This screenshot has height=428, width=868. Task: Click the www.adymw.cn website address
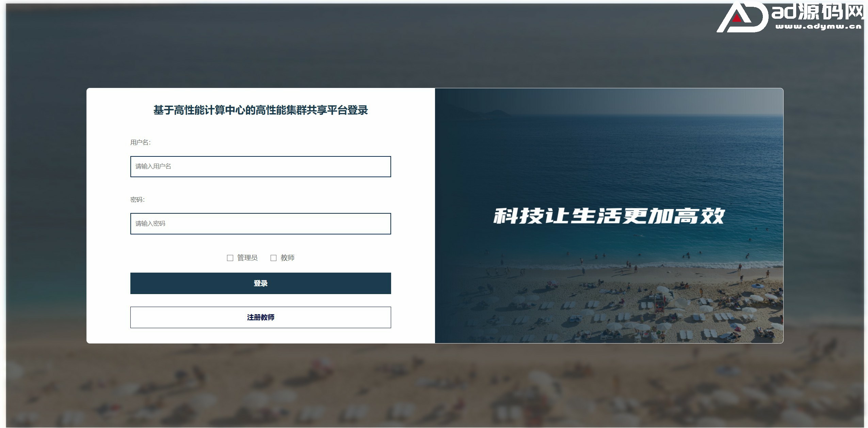tap(818, 26)
